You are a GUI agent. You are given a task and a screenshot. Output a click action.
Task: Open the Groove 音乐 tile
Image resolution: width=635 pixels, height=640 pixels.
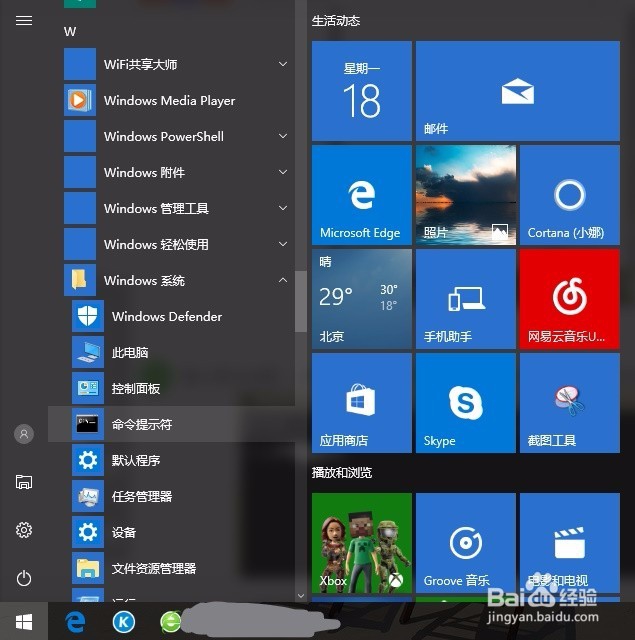[x=466, y=543]
